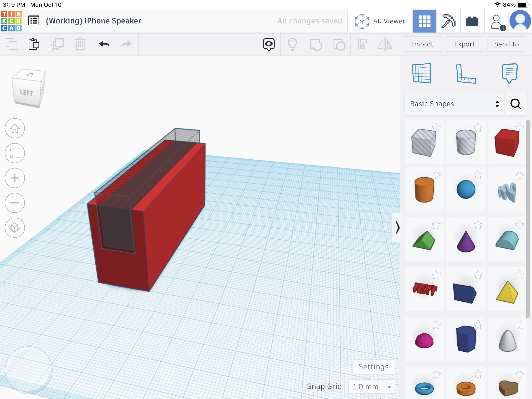Select the blue Polygon shape
This screenshot has height=399, width=532.
[x=466, y=339]
